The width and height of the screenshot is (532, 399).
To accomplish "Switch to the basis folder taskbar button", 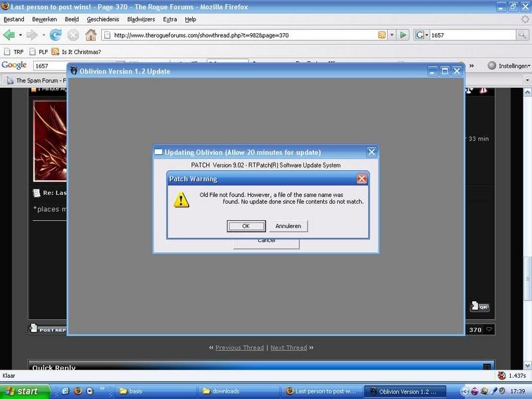I will 156,391.
